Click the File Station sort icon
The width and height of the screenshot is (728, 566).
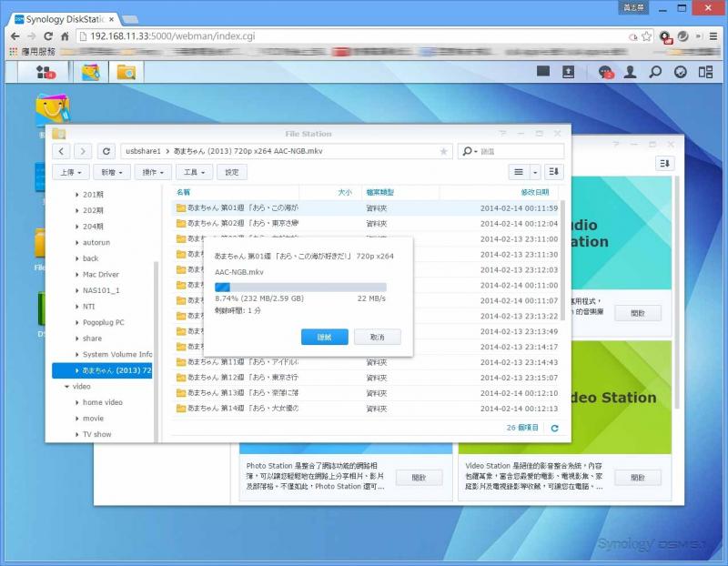(554, 172)
